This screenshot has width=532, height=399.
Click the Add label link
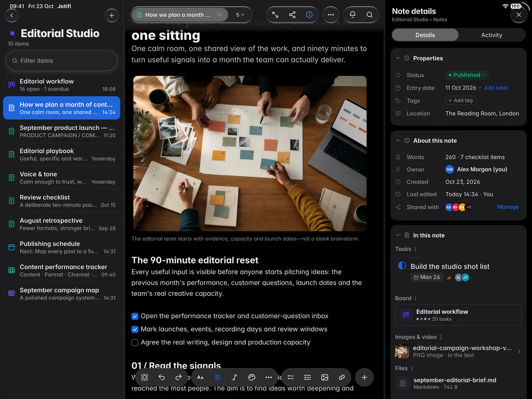click(x=496, y=88)
